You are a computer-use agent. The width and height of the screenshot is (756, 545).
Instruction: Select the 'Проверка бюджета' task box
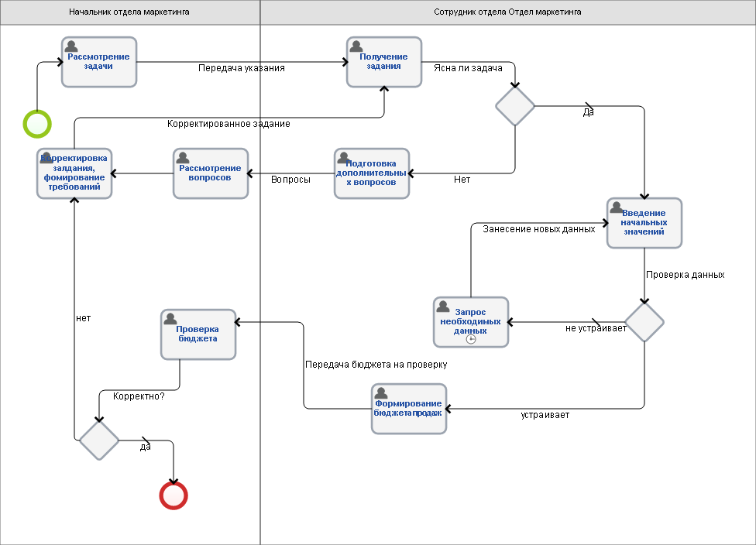[x=198, y=334]
